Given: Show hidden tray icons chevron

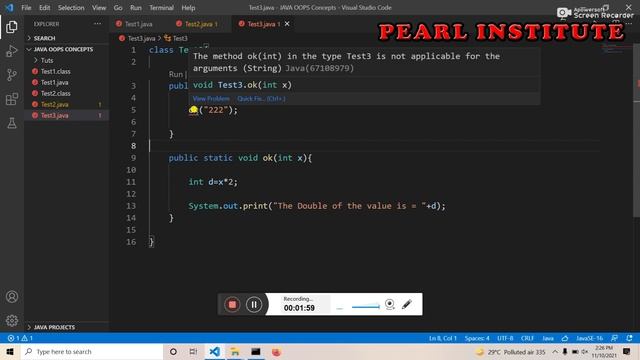Looking at the screenshot, I should pos(555,352).
